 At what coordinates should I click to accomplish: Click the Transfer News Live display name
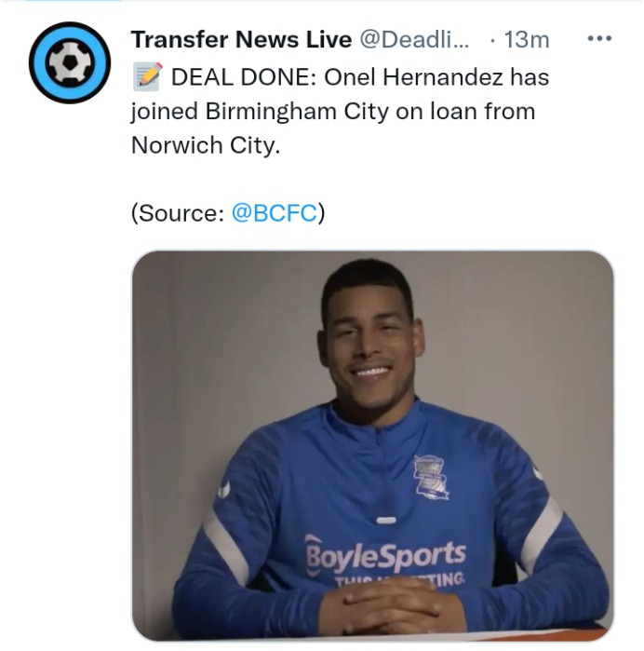pyautogui.click(x=242, y=39)
